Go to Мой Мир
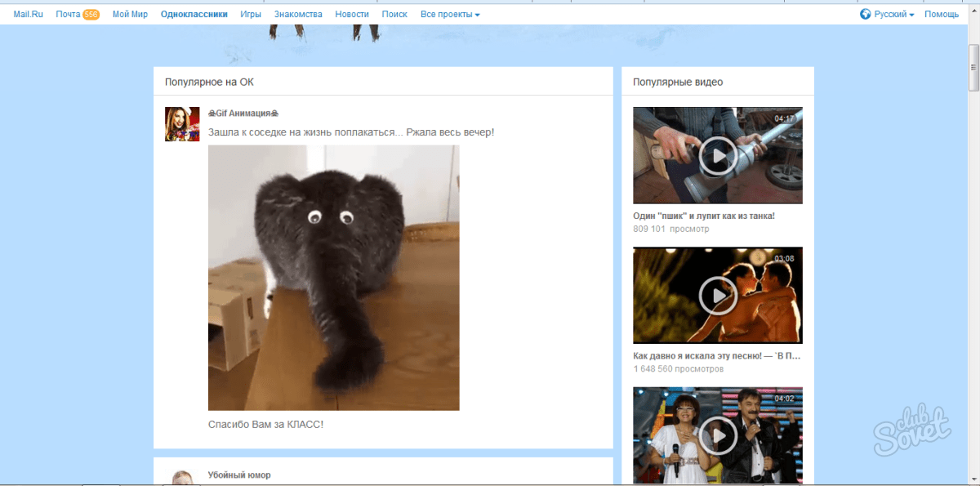Viewport: 980px width, 486px height. [130, 15]
